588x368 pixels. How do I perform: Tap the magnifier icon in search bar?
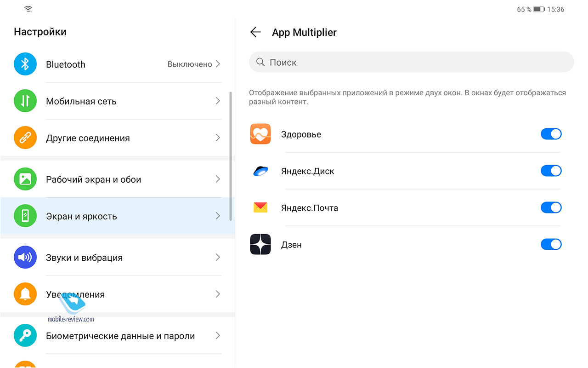coord(260,62)
